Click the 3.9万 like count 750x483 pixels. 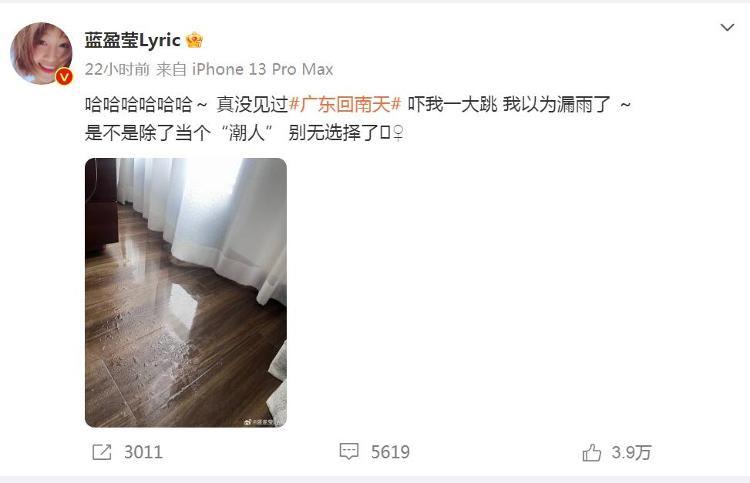(x=631, y=452)
